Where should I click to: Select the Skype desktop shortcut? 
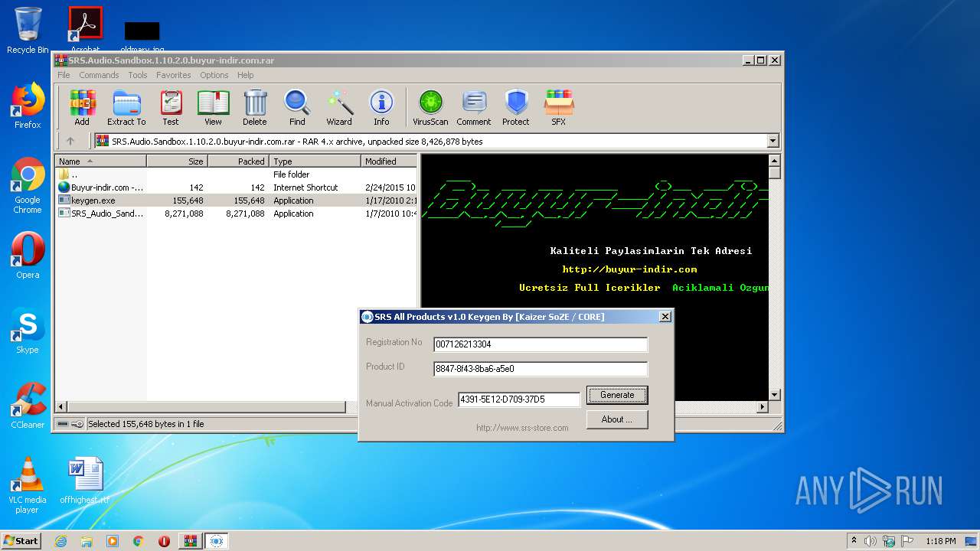28,331
